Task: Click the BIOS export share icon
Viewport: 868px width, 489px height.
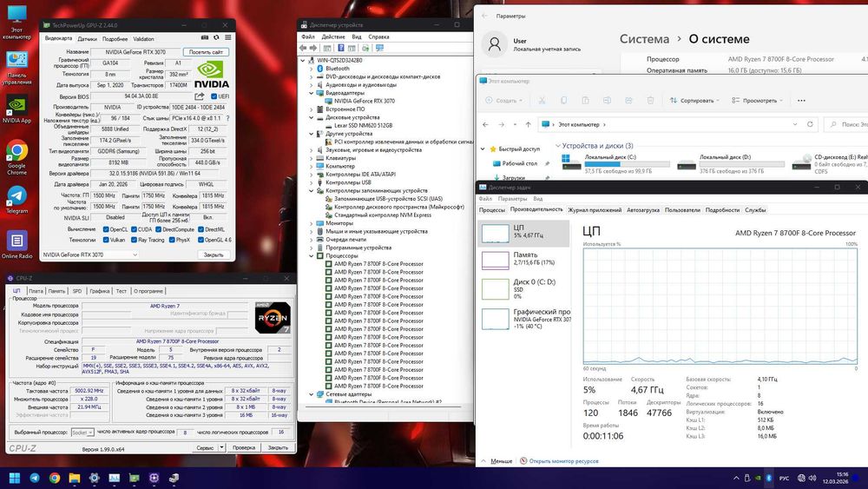Action: point(198,96)
